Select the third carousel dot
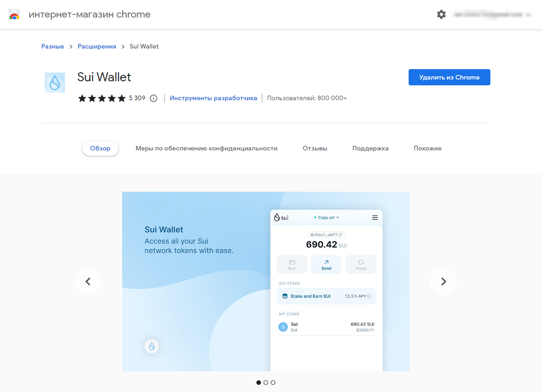Viewport: 542px width, 392px height. (x=273, y=383)
